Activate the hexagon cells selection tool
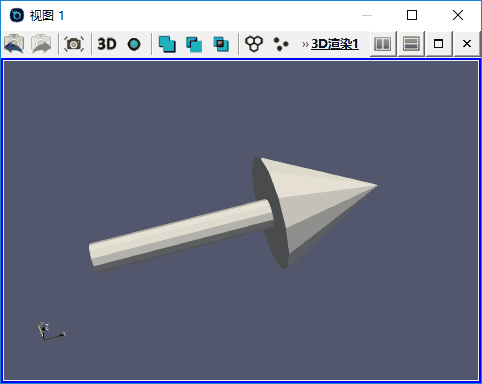 point(254,44)
